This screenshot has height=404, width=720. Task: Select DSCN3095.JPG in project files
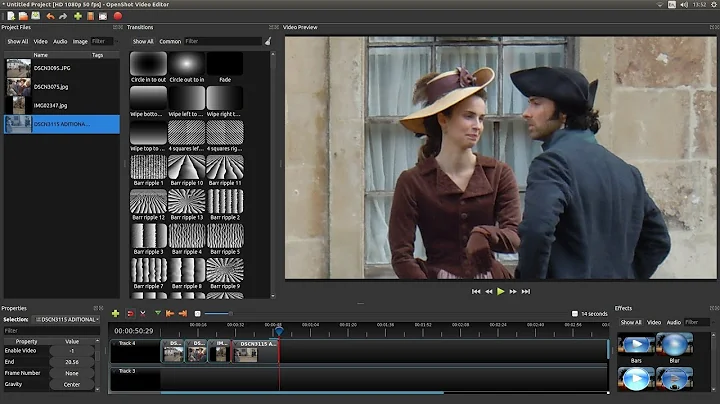pyautogui.click(x=62, y=68)
